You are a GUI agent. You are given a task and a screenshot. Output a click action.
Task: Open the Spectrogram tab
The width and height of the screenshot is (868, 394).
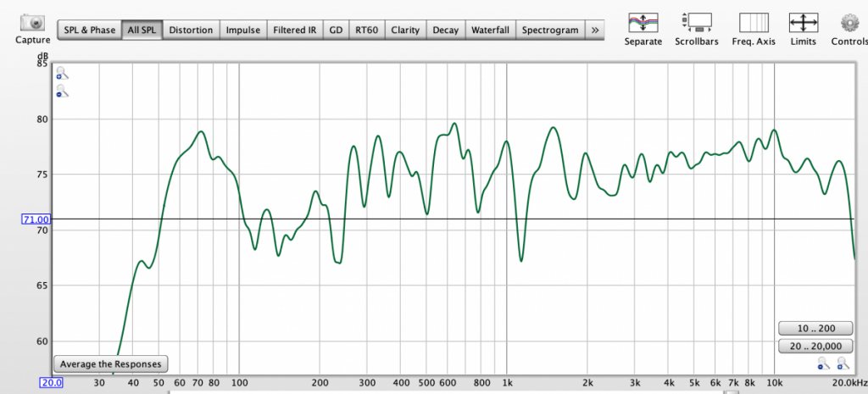[x=551, y=30]
